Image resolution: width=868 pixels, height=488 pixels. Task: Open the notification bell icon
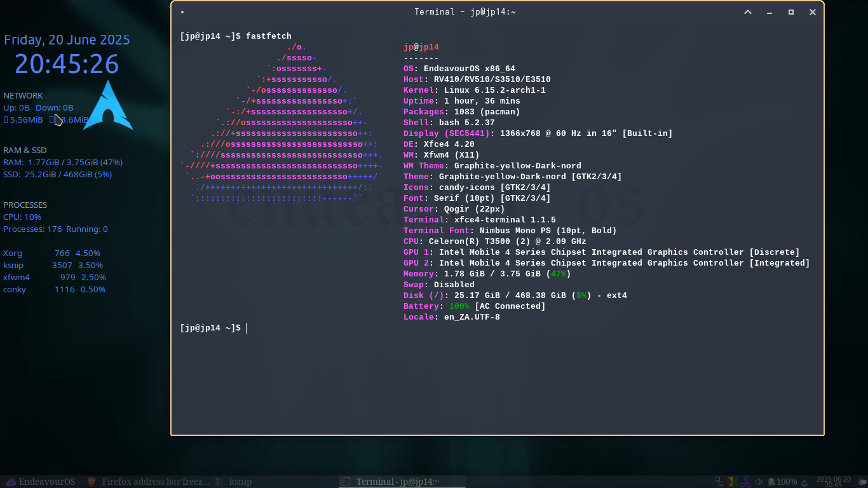(804, 482)
